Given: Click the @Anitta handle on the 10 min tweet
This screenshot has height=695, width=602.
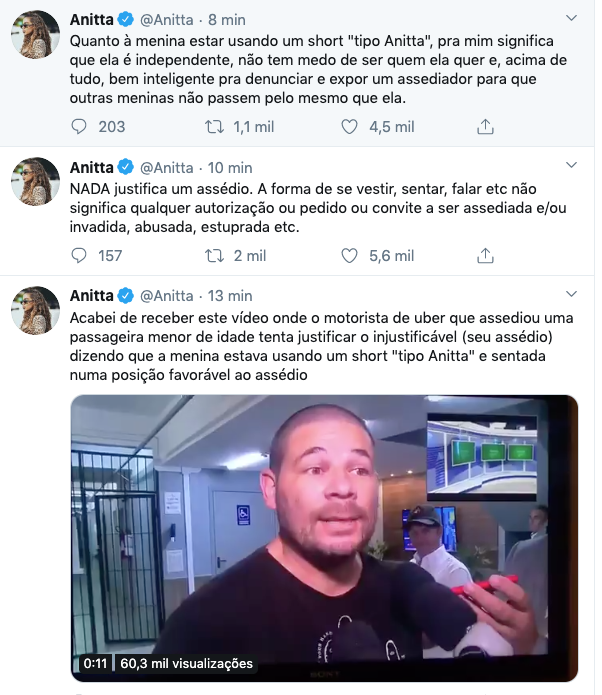Looking at the screenshot, I should click(167, 168).
